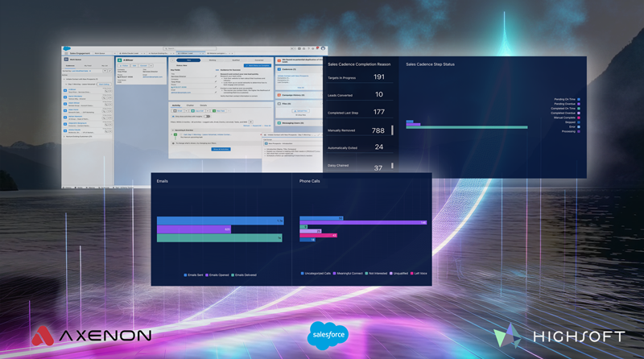Switch to the Chatter tab
This screenshot has width=644, height=359.
(x=190, y=105)
